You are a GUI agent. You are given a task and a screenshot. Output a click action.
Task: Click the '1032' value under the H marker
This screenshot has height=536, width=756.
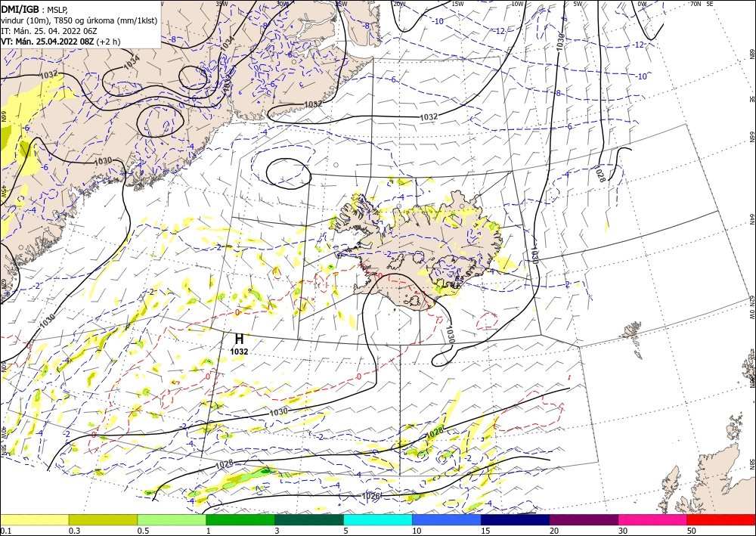click(x=239, y=352)
